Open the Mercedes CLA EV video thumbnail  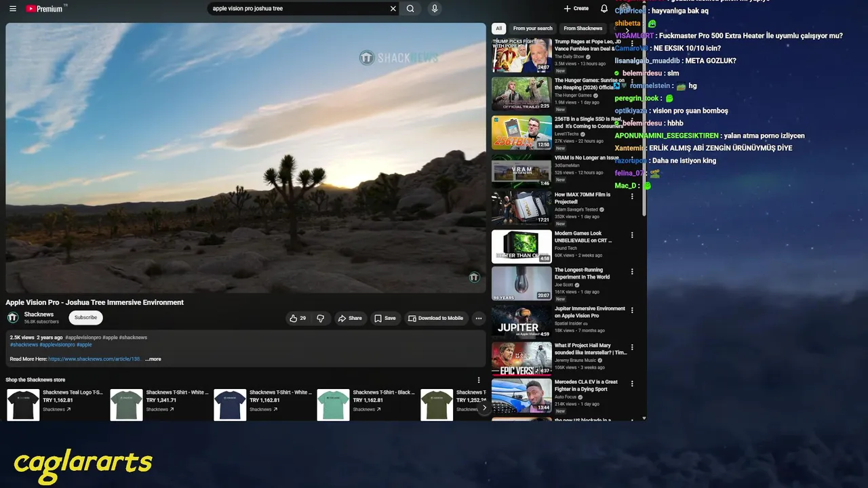[521, 396]
